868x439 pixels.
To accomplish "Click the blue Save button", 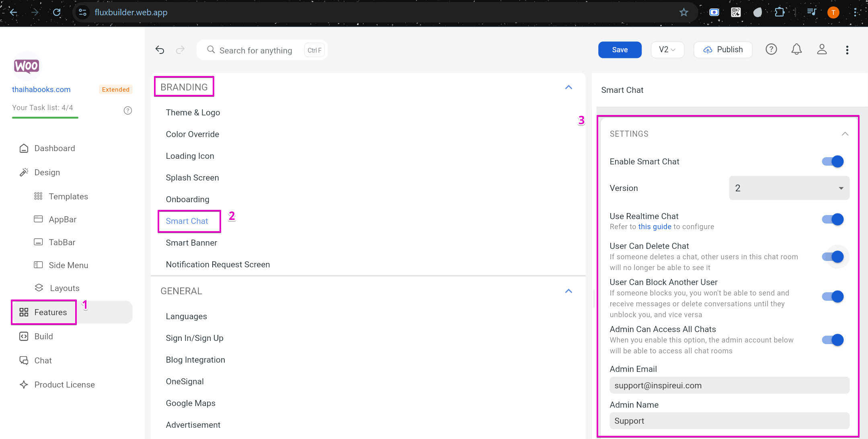I will point(620,50).
